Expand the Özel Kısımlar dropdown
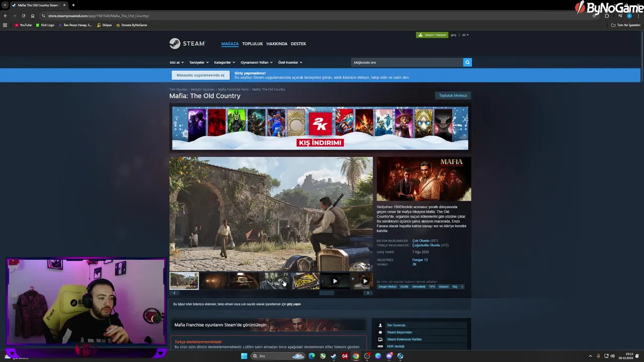 point(290,62)
